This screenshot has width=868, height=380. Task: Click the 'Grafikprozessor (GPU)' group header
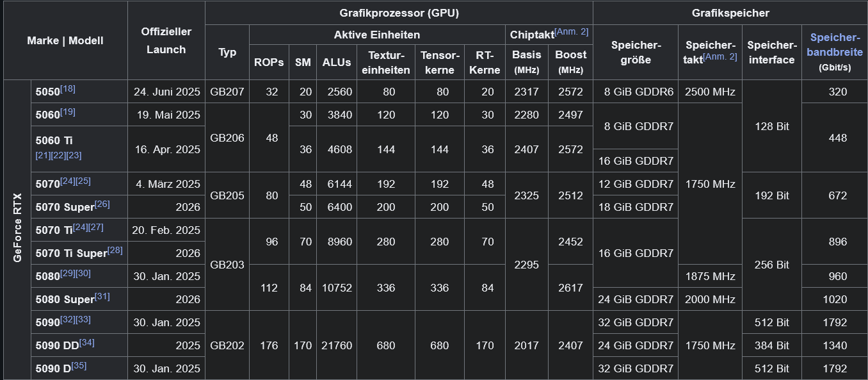[399, 12]
